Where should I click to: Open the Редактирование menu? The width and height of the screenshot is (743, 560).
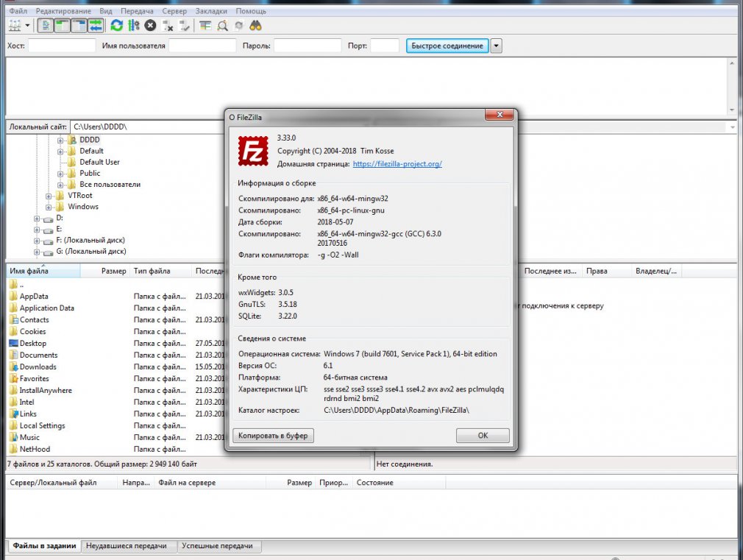(63, 10)
